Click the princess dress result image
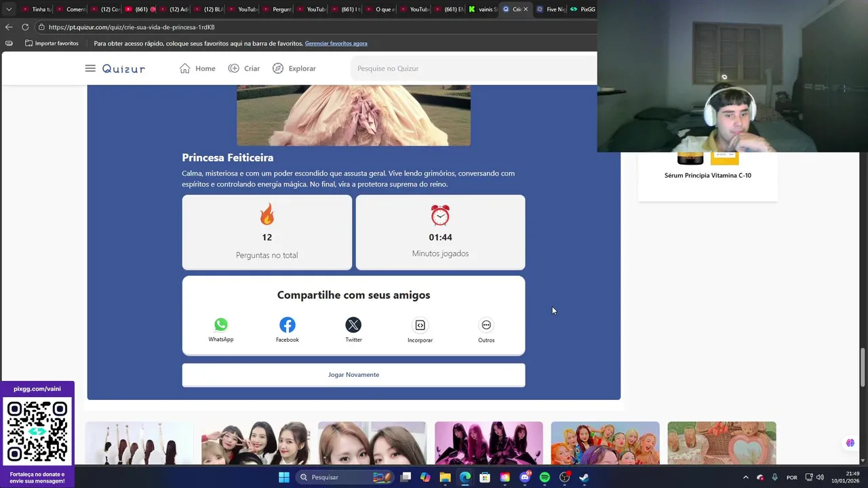868x488 pixels. pos(353,115)
